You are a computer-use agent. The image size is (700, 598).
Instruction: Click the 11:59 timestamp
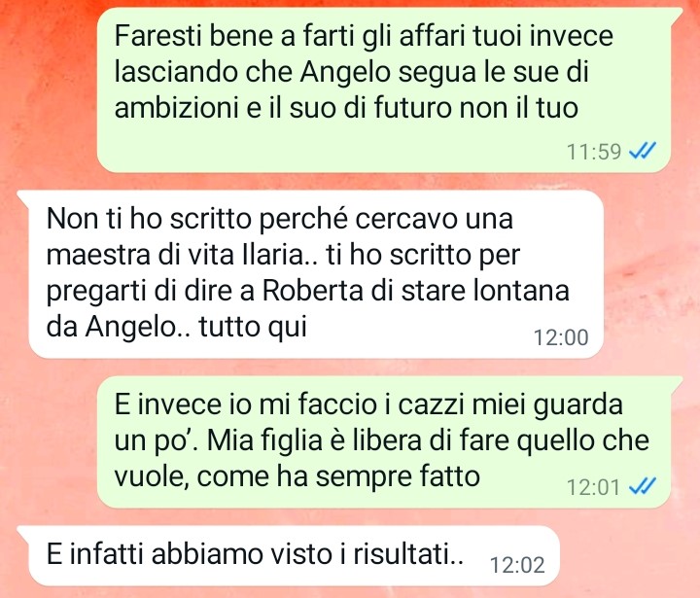(594, 152)
